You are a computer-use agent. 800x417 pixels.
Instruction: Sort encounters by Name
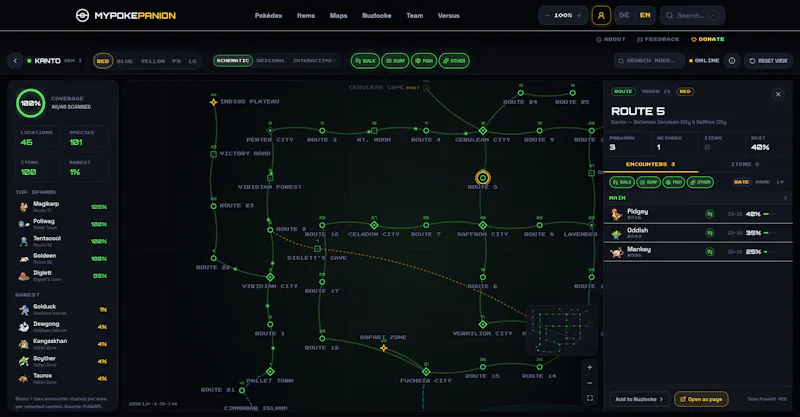pos(762,182)
